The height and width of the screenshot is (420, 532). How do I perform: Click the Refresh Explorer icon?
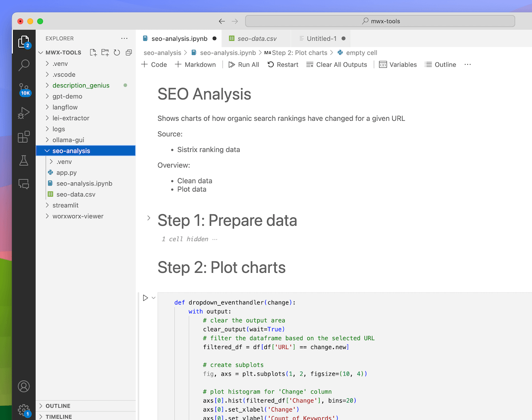(117, 52)
